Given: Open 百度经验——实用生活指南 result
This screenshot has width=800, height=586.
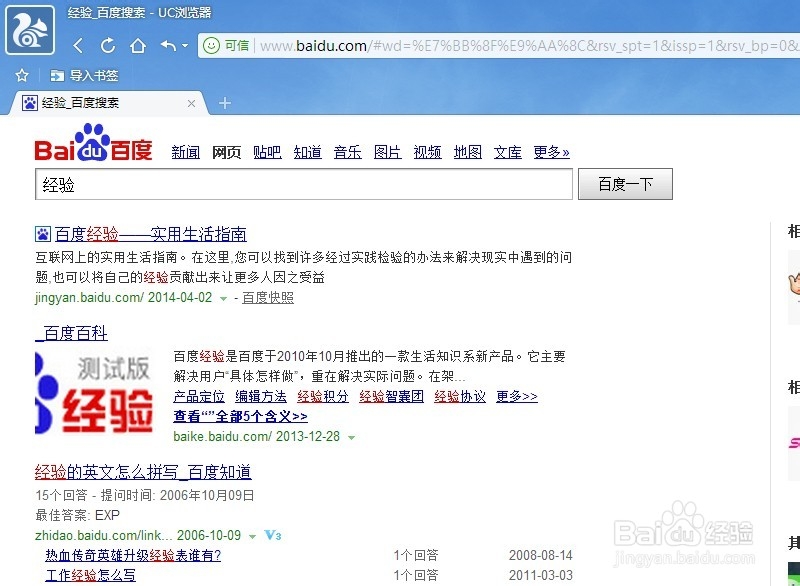Looking at the screenshot, I should (x=151, y=234).
